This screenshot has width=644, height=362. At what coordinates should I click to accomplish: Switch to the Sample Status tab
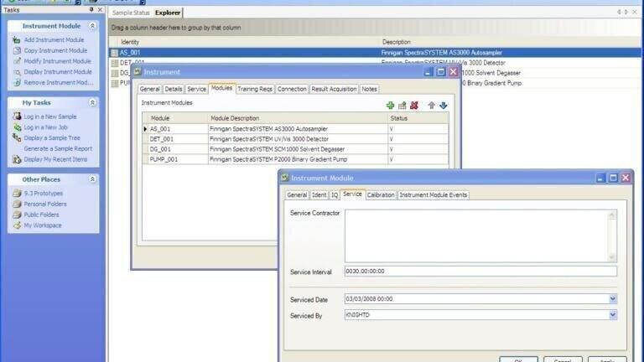(131, 13)
